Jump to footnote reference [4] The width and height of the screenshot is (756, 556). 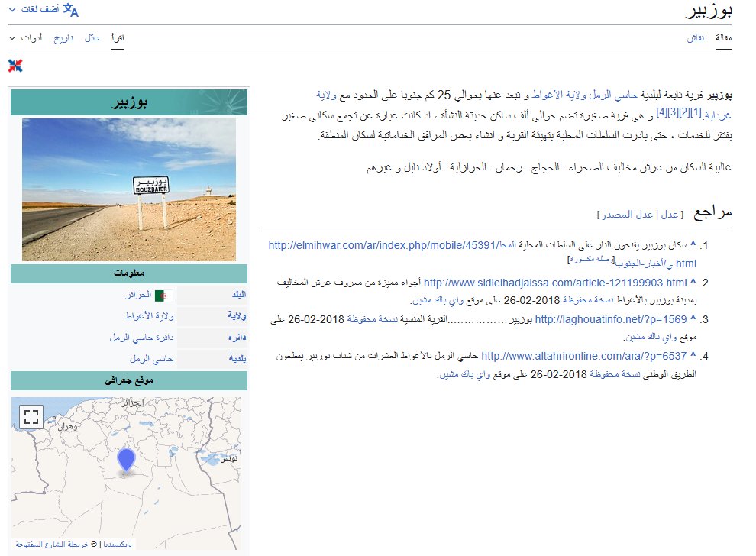(x=662, y=112)
